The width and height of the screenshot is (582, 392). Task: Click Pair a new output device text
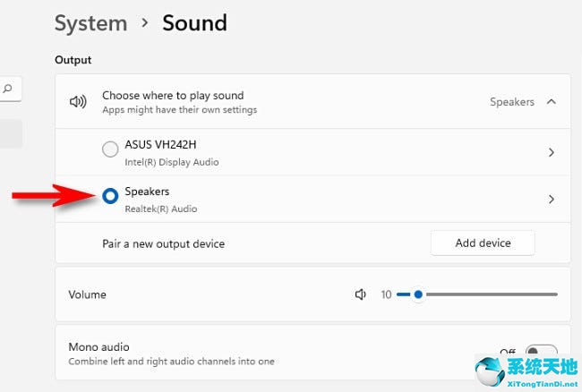pos(163,243)
